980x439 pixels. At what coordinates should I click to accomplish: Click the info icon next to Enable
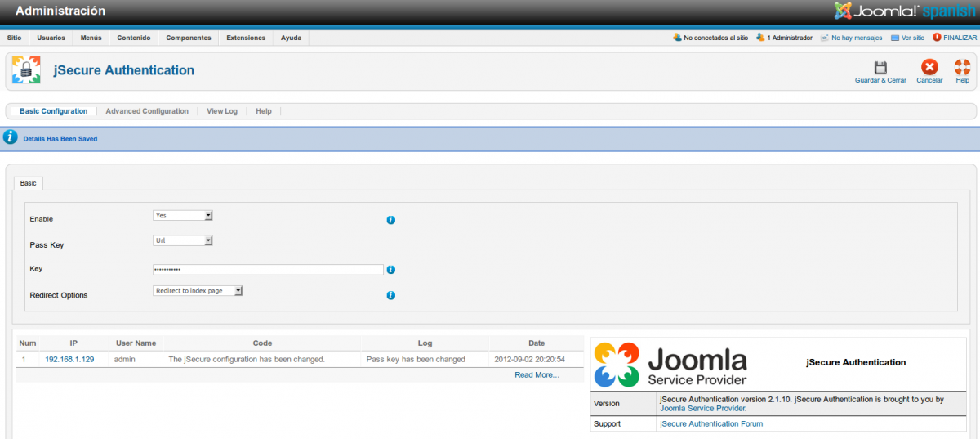click(390, 220)
